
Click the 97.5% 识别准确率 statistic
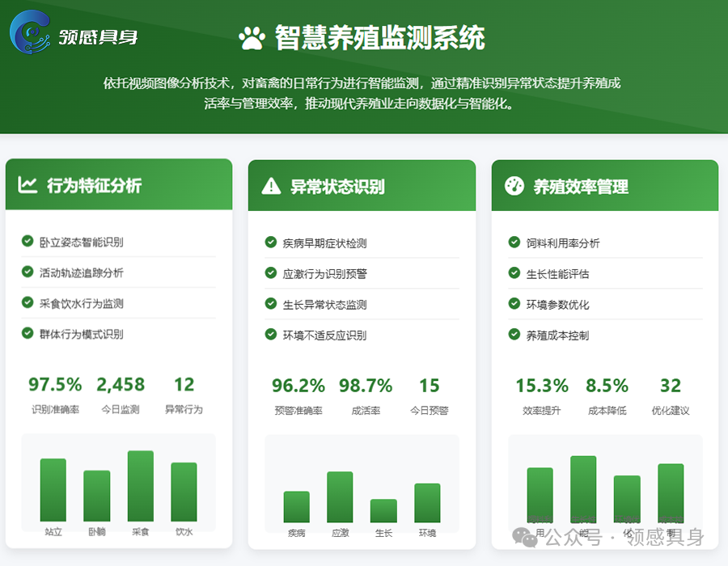55,395
